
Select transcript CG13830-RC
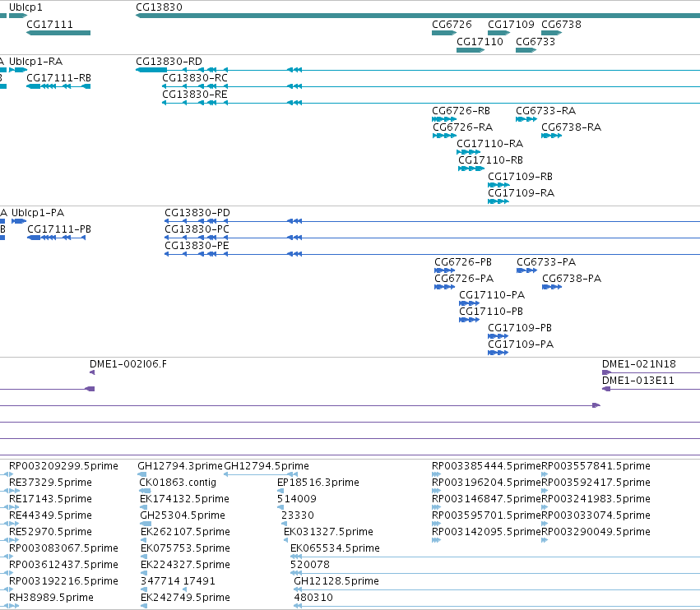[195, 77]
